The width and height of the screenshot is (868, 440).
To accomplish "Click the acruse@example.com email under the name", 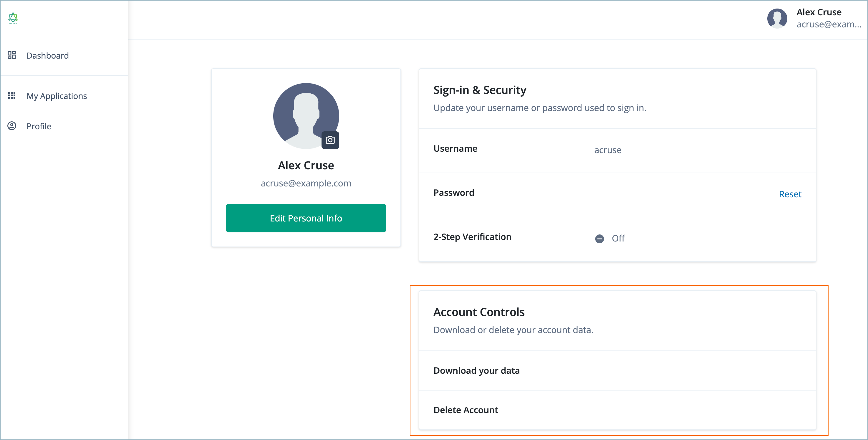I will click(306, 183).
